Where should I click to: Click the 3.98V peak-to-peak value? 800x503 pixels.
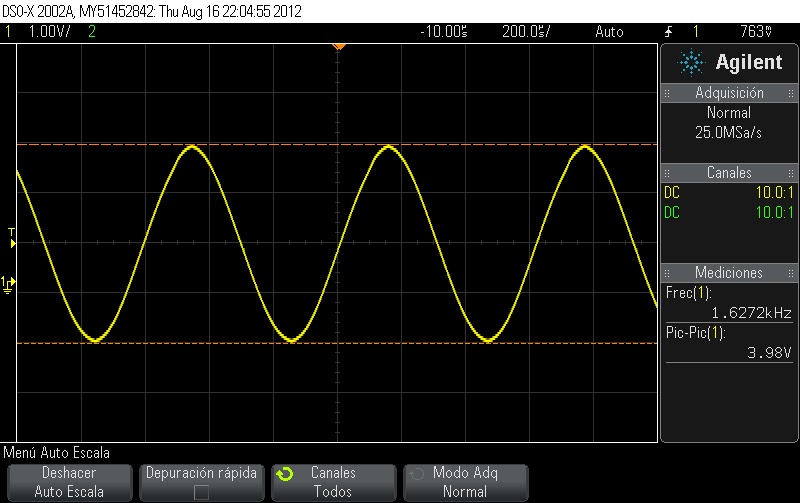[769, 353]
